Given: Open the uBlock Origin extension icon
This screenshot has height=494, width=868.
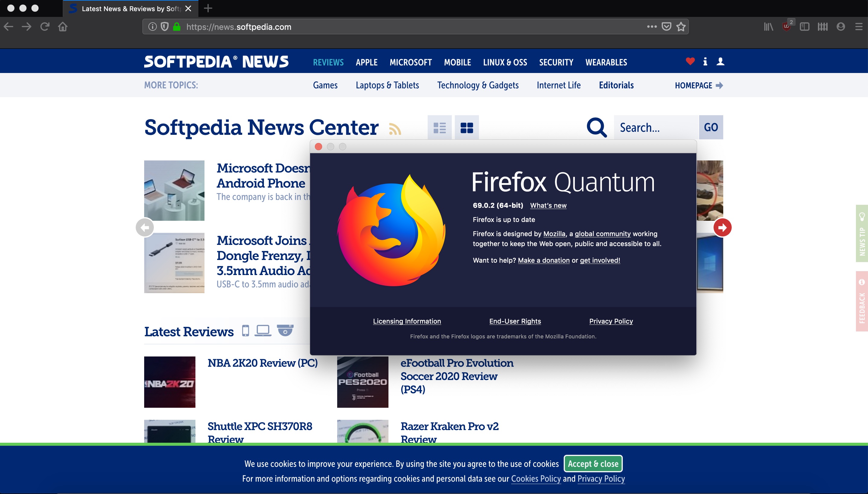Looking at the screenshot, I should pos(787,26).
